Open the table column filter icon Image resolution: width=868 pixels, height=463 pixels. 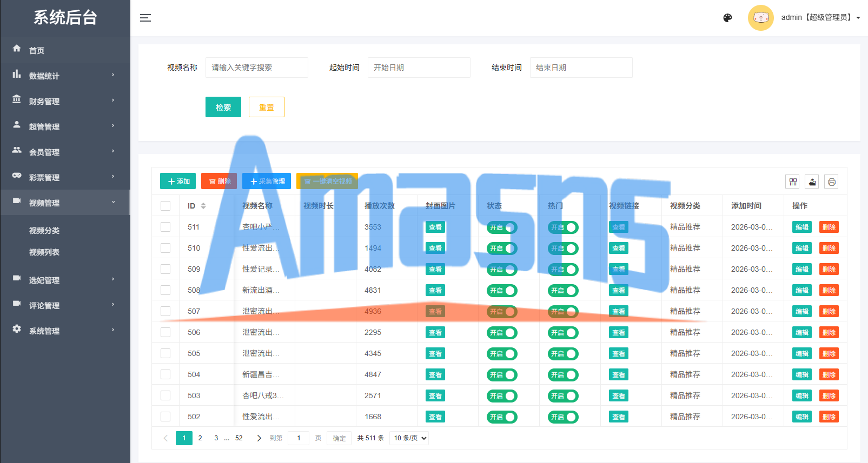[793, 182]
